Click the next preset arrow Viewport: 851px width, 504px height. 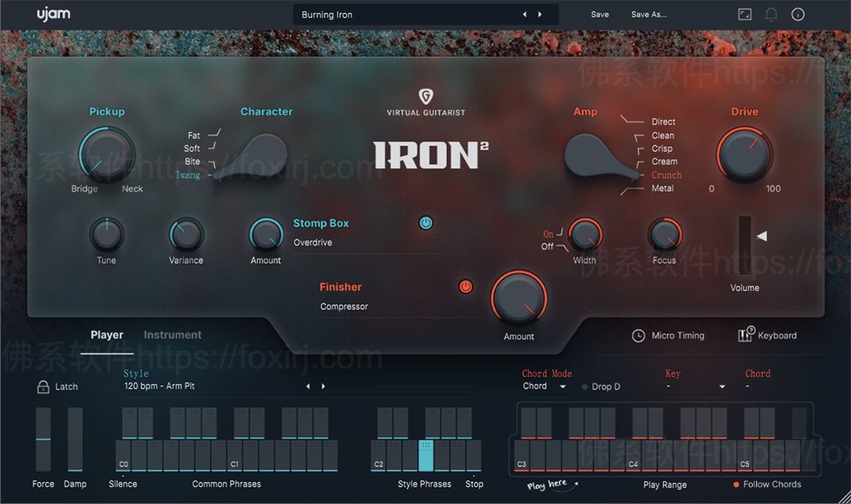tap(539, 13)
